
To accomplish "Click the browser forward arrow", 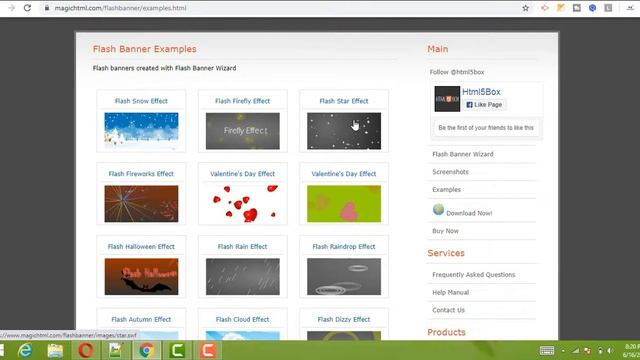I will tap(11, 8).
